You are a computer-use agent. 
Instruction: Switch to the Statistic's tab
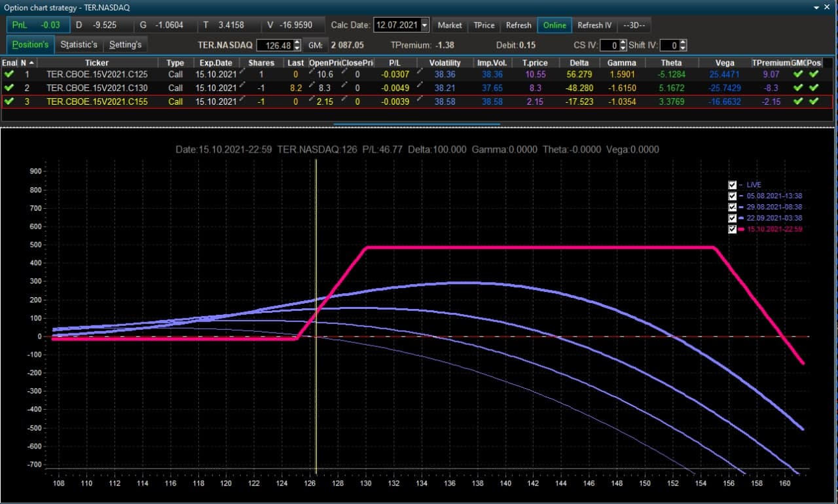tap(79, 45)
